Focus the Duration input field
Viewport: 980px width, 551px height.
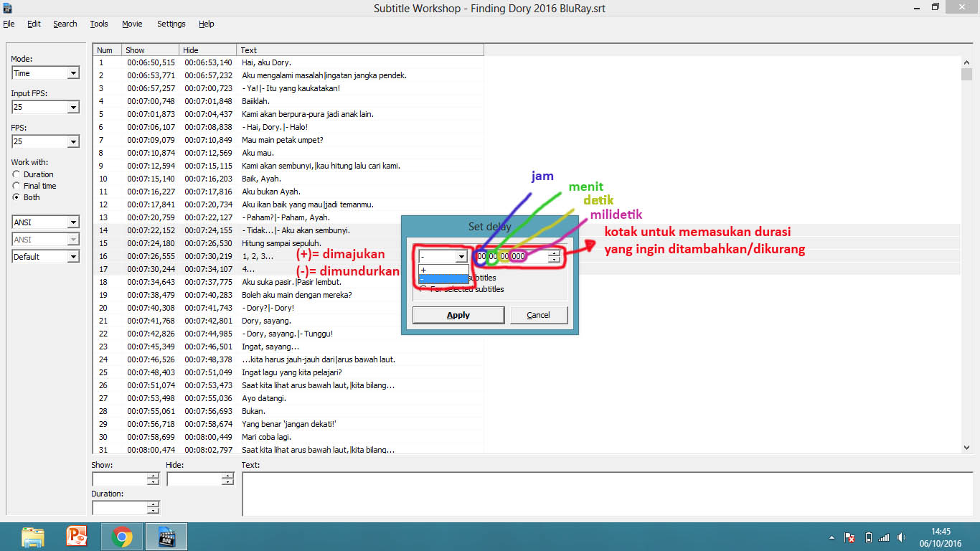tap(120, 508)
